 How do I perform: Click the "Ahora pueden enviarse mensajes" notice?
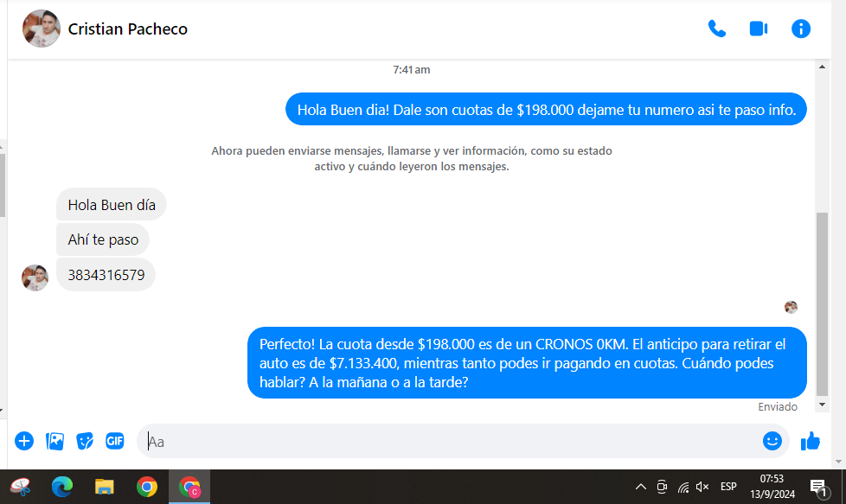[412, 158]
